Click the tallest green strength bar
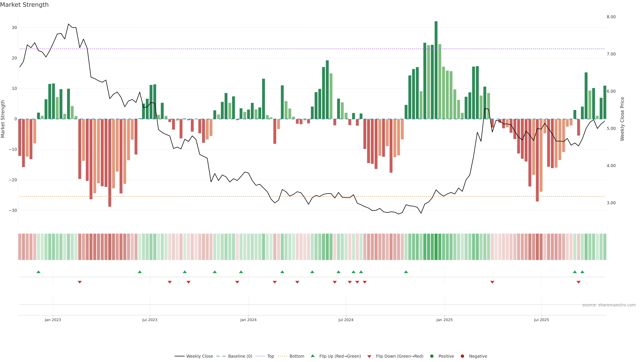 436,70
